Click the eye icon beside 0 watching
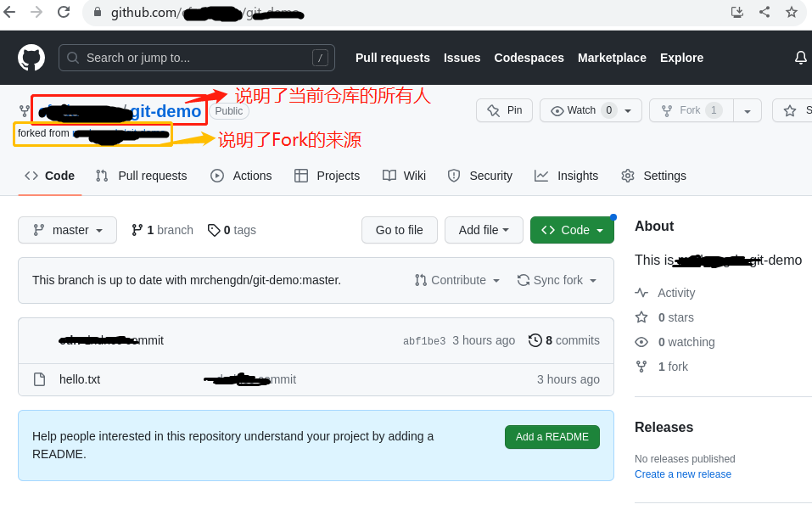The image size is (812, 510). tap(641, 342)
